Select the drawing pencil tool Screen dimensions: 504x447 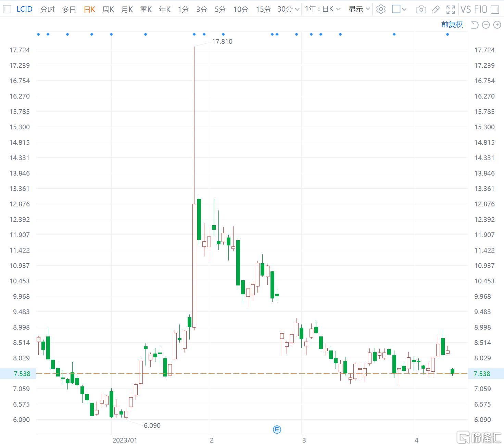click(x=436, y=9)
